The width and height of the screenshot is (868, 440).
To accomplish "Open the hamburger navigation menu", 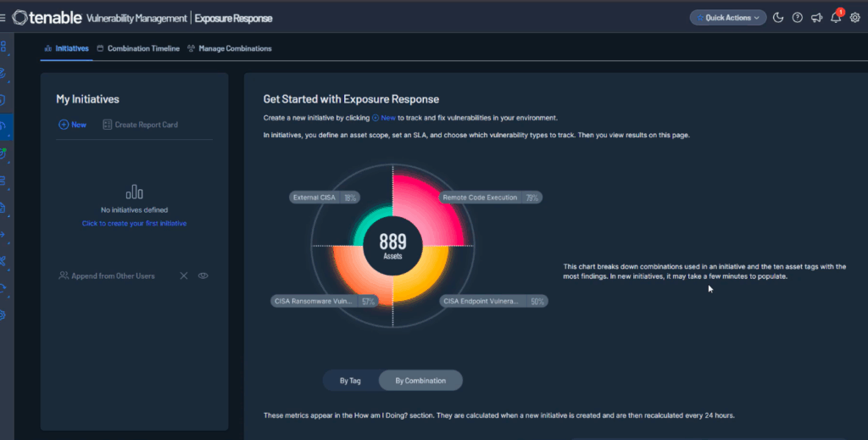I will click(4, 18).
